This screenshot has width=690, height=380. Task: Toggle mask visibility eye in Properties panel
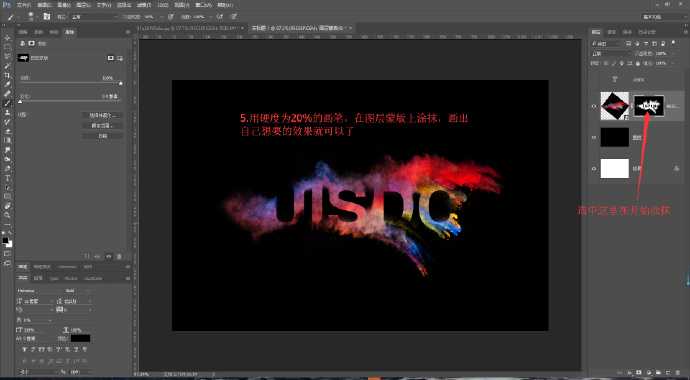[109, 256]
